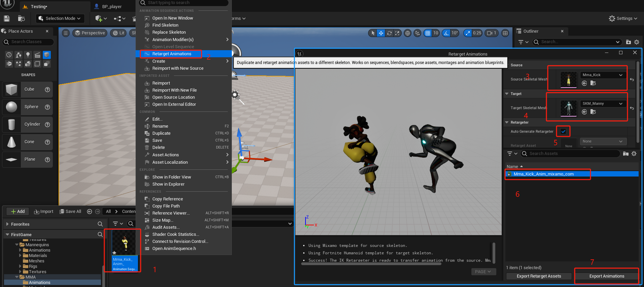The height and width of the screenshot is (287, 644).
Task: Activate the translate gizmo mode
Action: click(x=381, y=33)
